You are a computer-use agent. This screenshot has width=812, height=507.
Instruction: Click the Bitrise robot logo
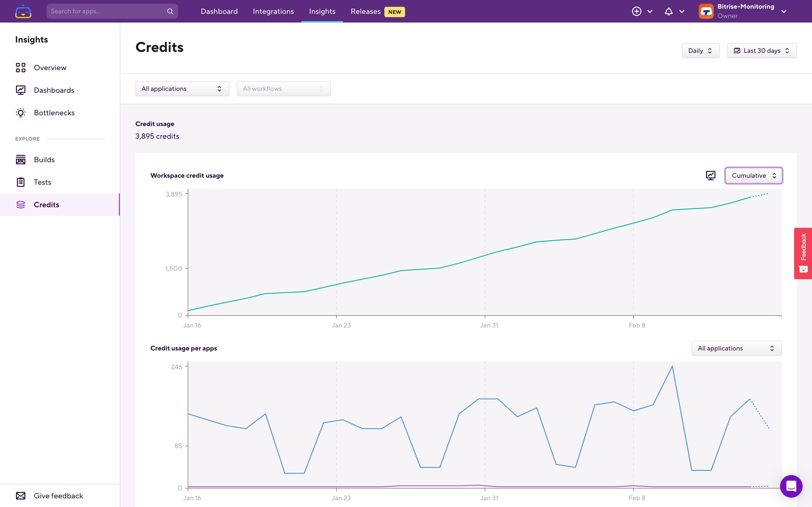(x=23, y=12)
